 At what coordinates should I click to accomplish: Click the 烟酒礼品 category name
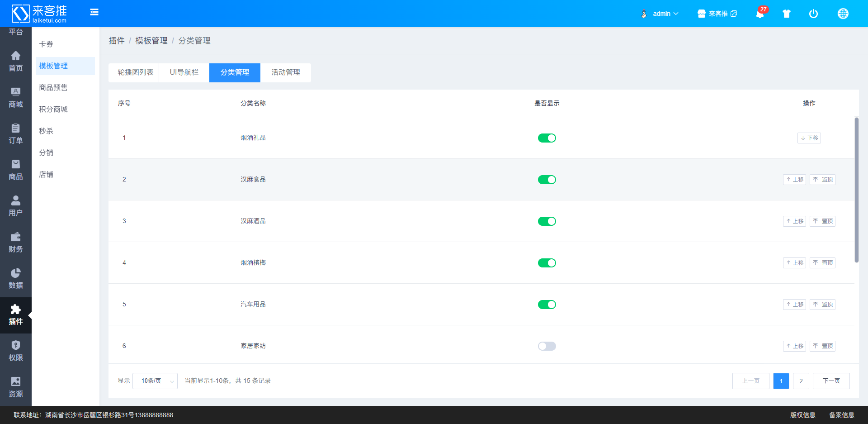coord(253,138)
